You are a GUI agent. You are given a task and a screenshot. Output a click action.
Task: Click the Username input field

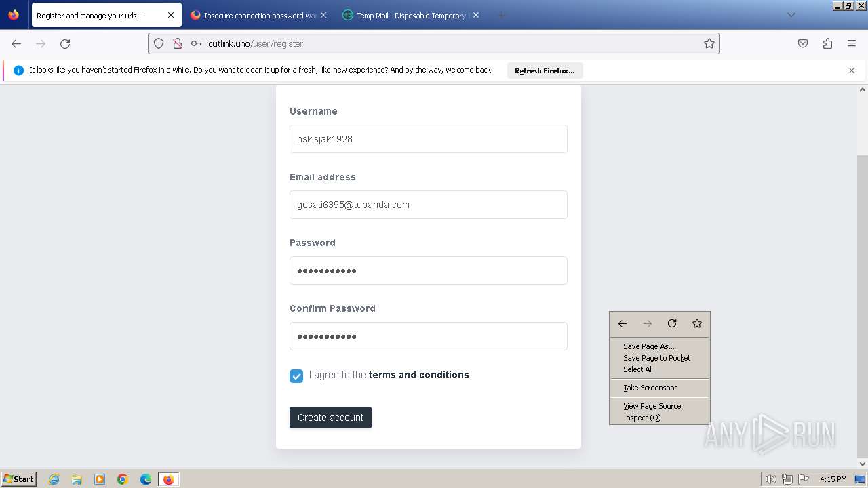pyautogui.click(x=429, y=139)
